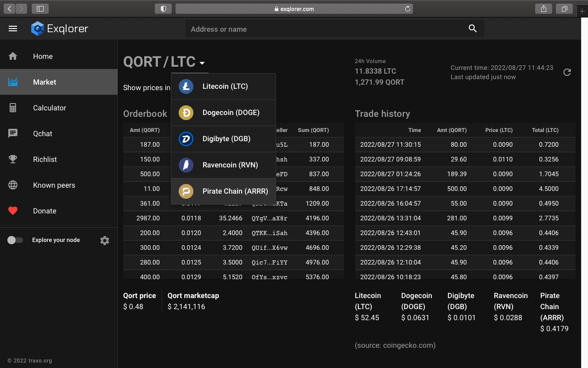Click the Sum (QORT) column header
This screenshot has height=368, width=588.
point(313,130)
